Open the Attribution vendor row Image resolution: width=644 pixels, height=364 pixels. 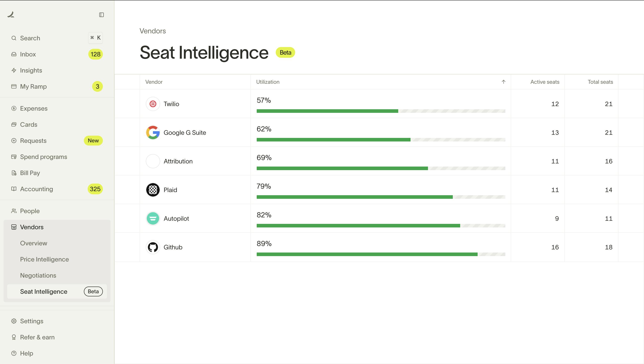coord(178,161)
